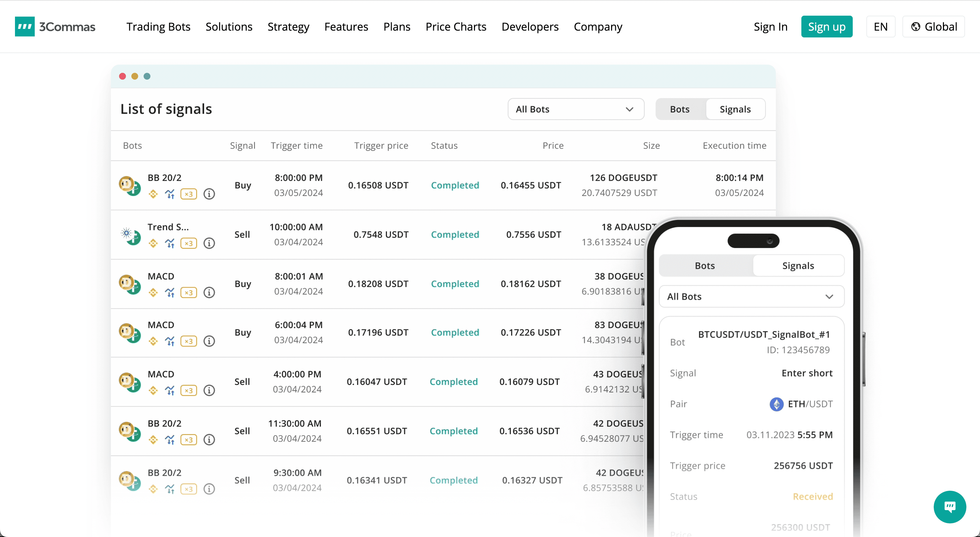Click the trend arrows icon on MACD 6:00:04 PM row
980x537 pixels.
click(170, 341)
